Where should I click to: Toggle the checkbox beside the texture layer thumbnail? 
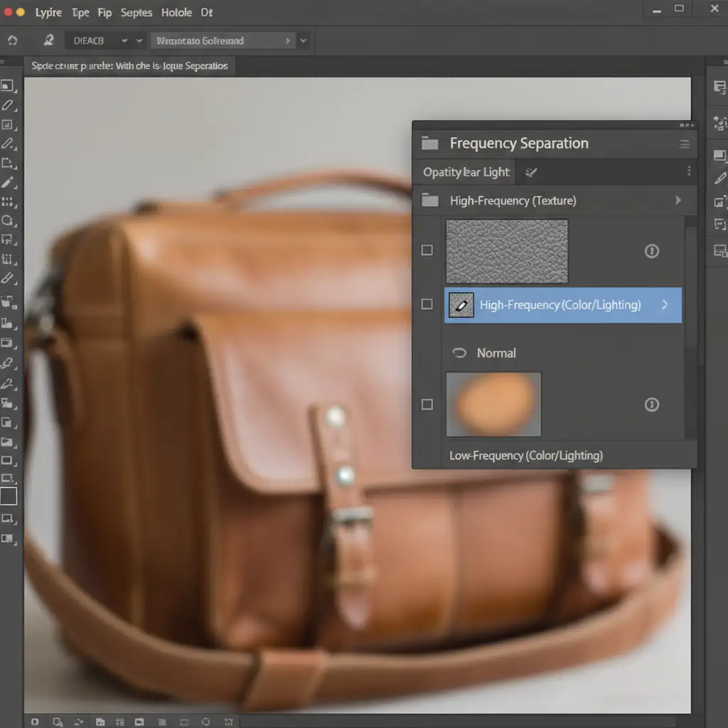[x=427, y=250]
